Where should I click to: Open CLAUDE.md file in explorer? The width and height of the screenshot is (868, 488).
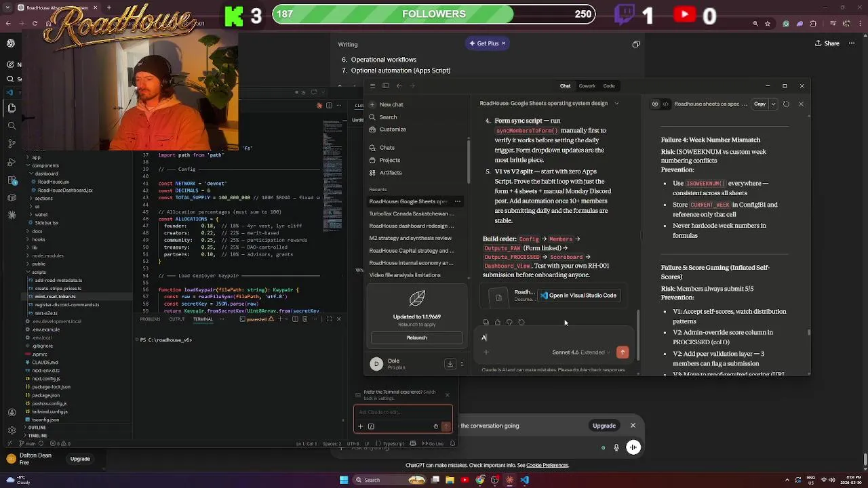point(45,363)
